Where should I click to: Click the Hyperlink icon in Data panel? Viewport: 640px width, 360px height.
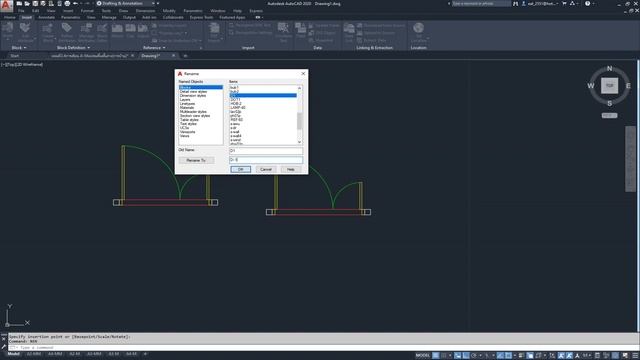(x=311, y=40)
